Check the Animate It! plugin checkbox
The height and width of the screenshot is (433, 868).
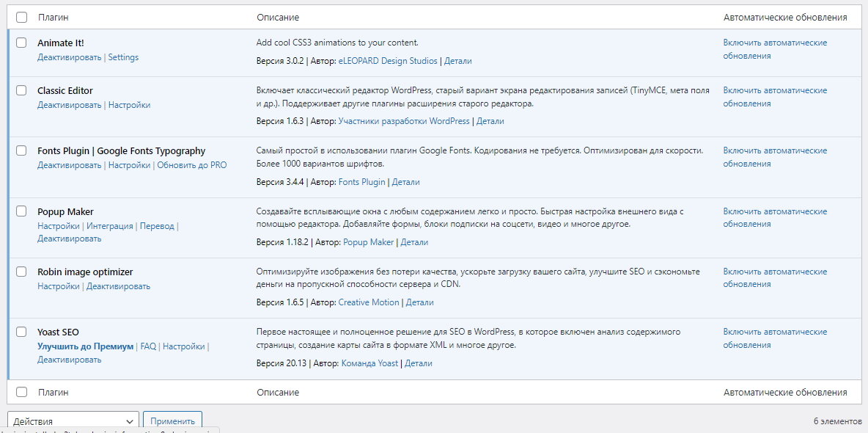pos(21,43)
